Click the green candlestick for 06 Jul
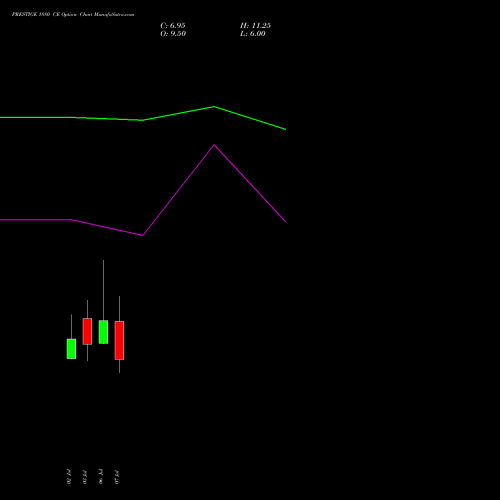Viewport: 500px width, 500px height. pyautogui.click(x=103, y=332)
